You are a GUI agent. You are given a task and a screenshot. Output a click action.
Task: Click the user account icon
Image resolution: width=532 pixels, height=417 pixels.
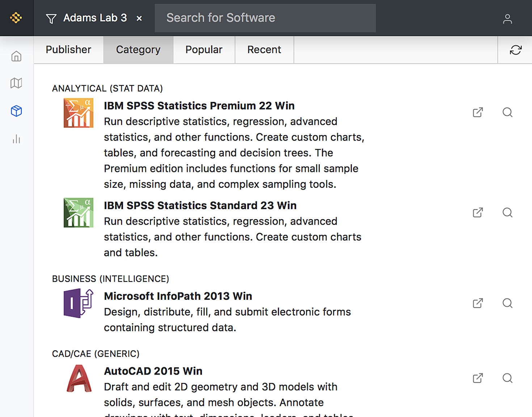tap(507, 19)
